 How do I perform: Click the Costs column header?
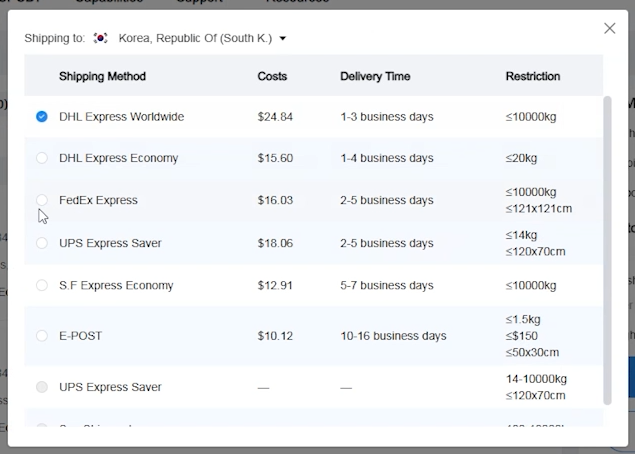coord(272,76)
